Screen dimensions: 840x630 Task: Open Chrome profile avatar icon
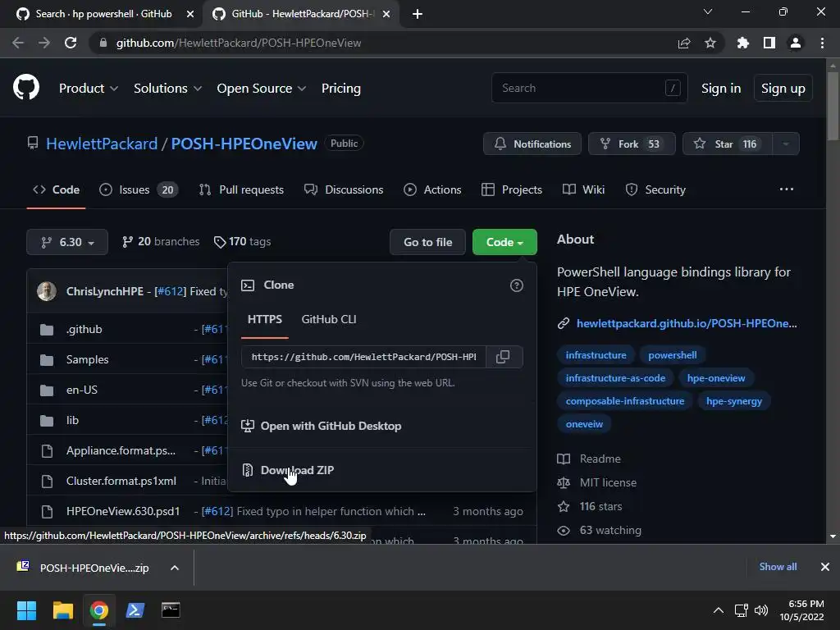(x=796, y=43)
